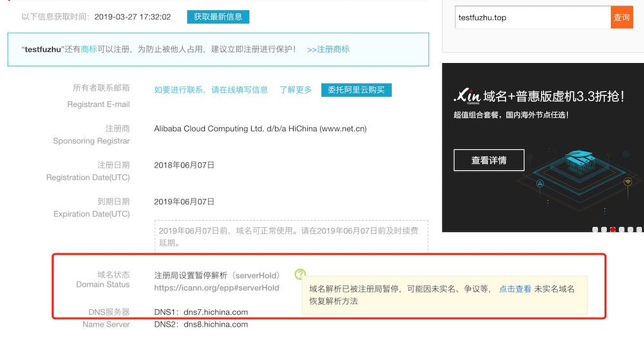Open the >>注册商标 link
This screenshot has width=644, height=342.
tap(328, 50)
